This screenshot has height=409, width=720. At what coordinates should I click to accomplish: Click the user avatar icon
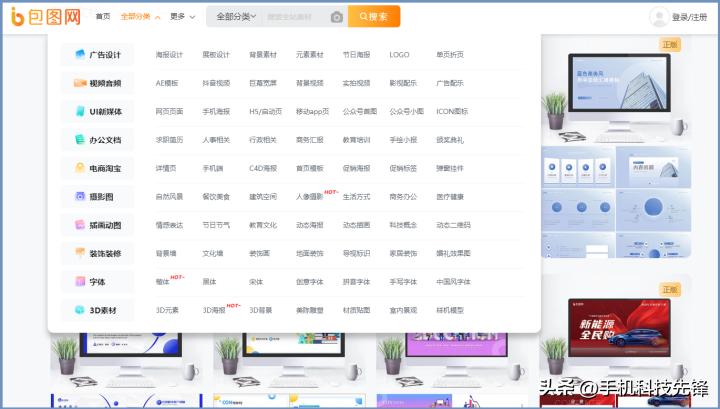tap(659, 17)
